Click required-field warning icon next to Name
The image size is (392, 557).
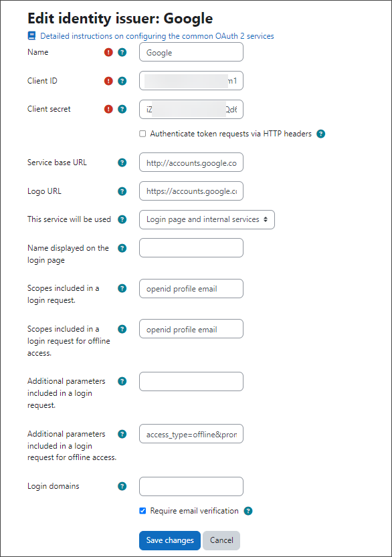108,52
